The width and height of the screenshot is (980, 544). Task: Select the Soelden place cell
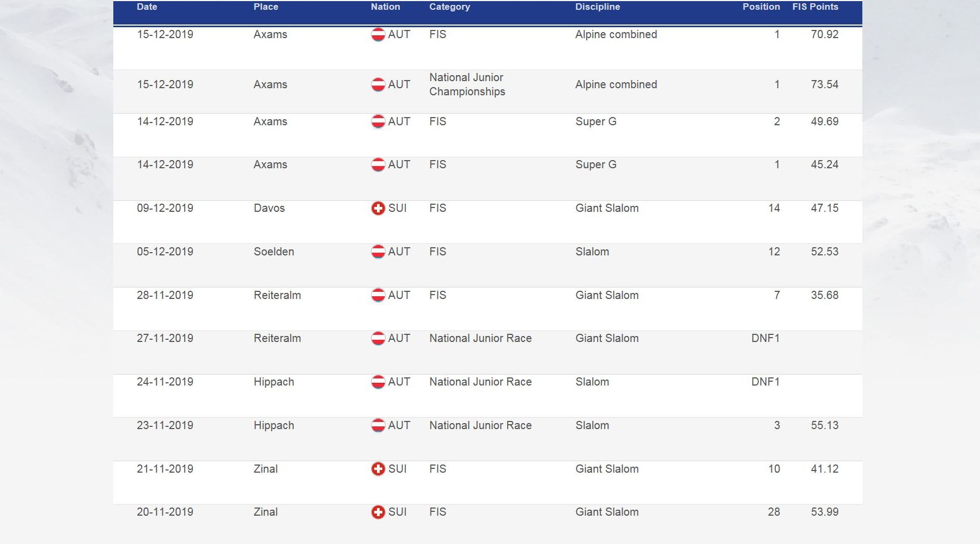point(273,252)
